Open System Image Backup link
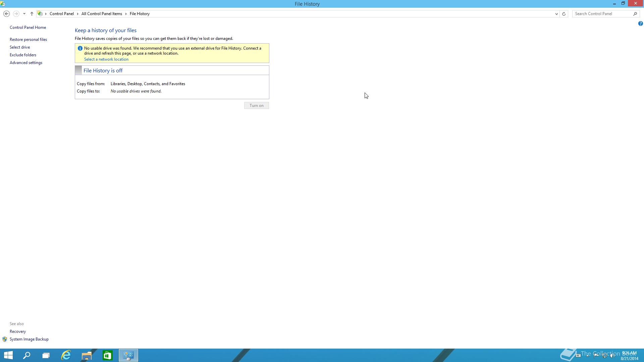The height and width of the screenshot is (362, 644). point(29,339)
